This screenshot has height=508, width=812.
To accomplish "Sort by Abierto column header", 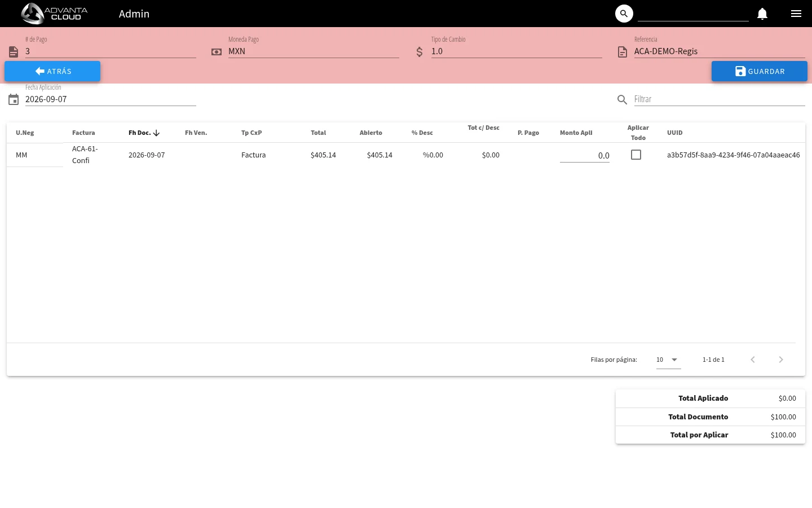I will [371, 133].
